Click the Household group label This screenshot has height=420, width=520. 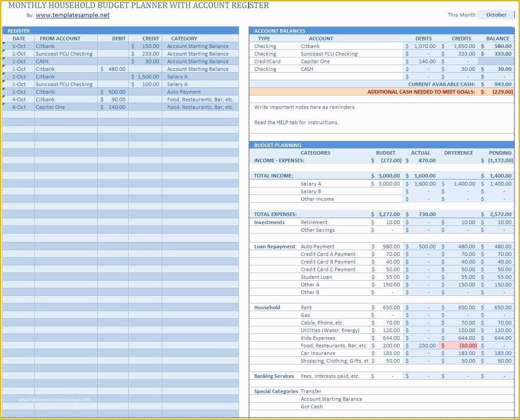pos(267,307)
